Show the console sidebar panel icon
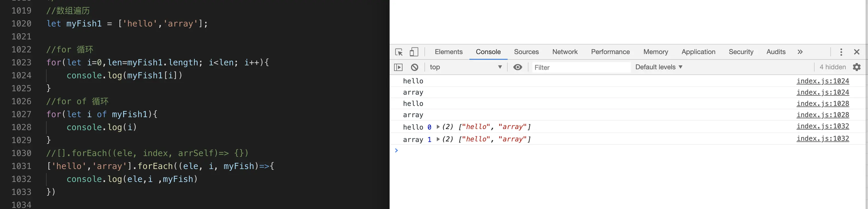This screenshot has width=868, height=209. pyautogui.click(x=398, y=67)
